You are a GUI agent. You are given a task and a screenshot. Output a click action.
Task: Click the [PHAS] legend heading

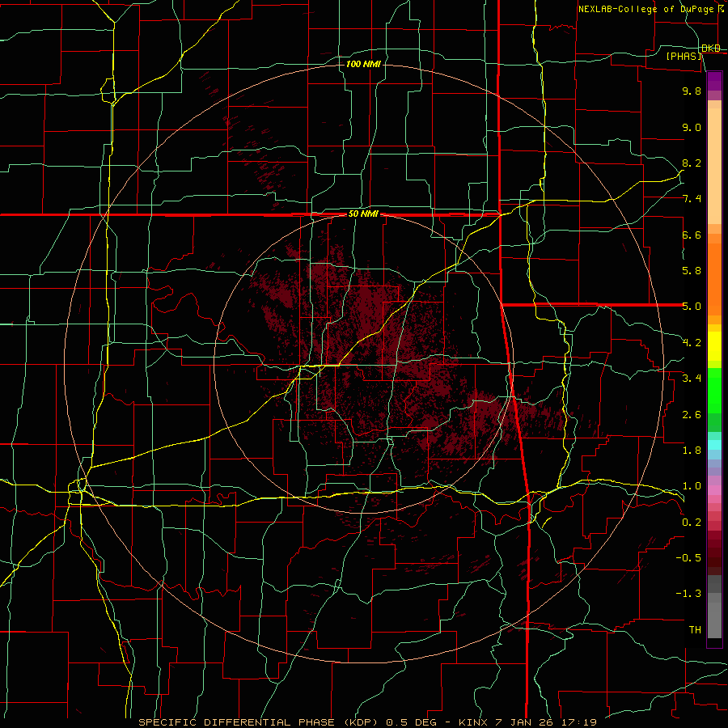[684, 57]
